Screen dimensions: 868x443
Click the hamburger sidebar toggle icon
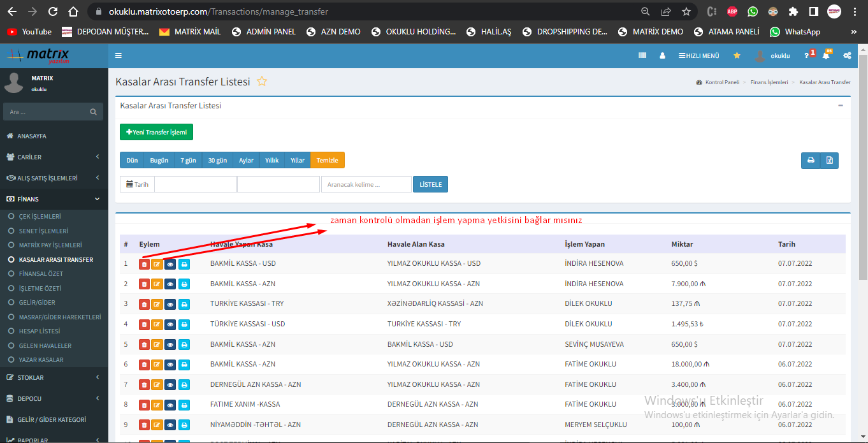tap(119, 56)
